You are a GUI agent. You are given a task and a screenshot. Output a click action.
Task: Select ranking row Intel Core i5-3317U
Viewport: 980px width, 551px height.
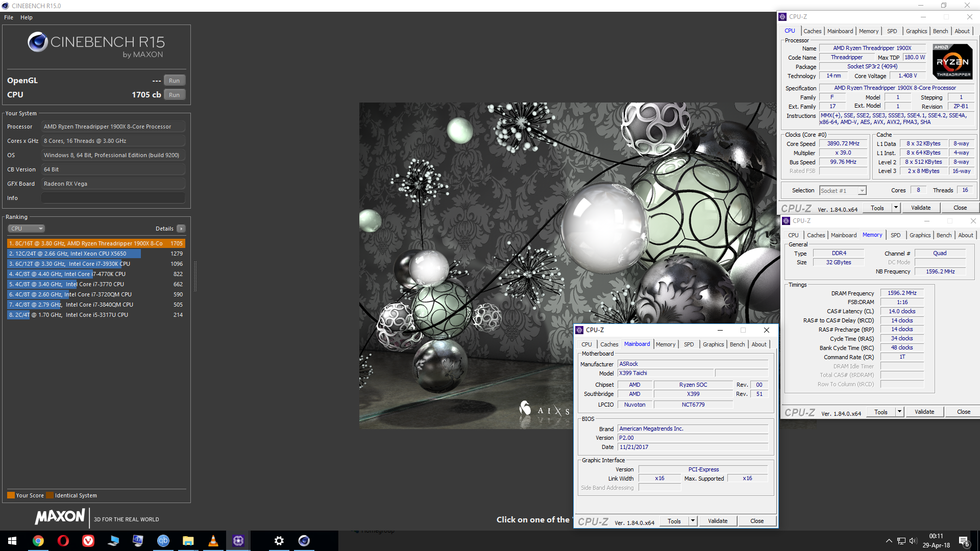(96, 315)
